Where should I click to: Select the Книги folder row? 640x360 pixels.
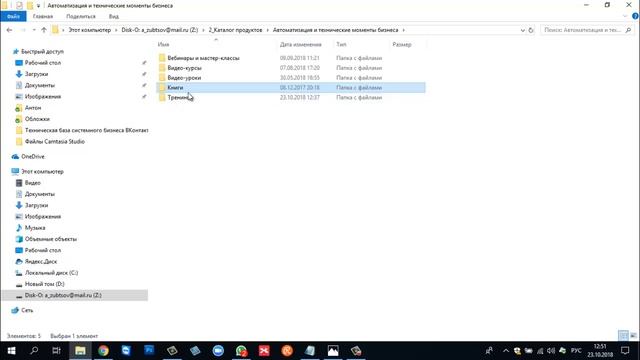291,87
